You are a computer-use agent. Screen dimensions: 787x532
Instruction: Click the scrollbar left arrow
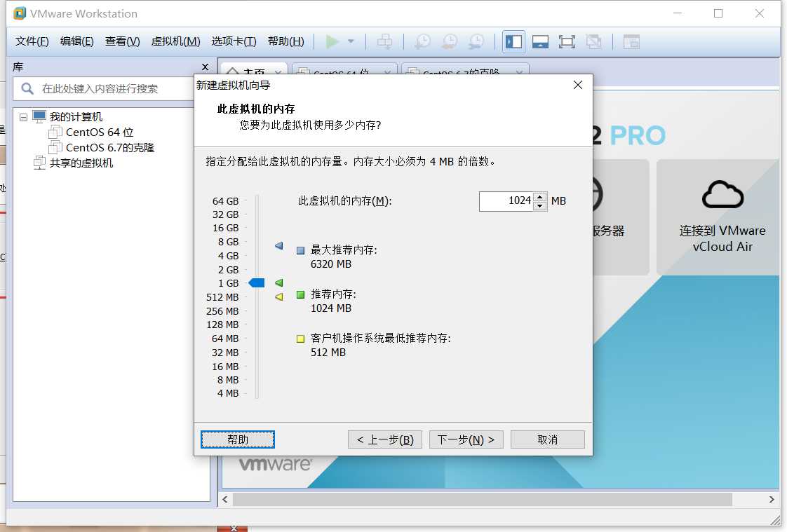225,500
